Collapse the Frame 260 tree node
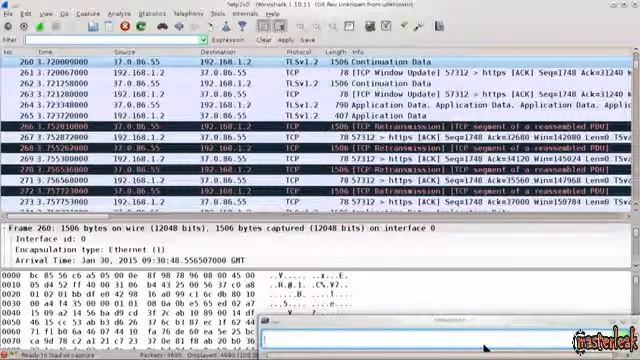Viewport: 640px width, 360px height. (x=4, y=228)
